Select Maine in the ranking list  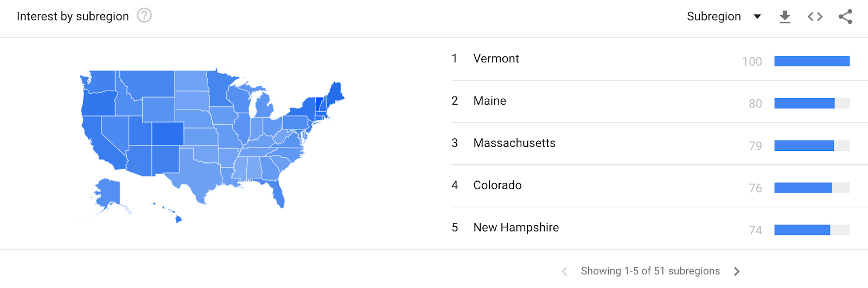pyautogui.click(x=489, y=101)
